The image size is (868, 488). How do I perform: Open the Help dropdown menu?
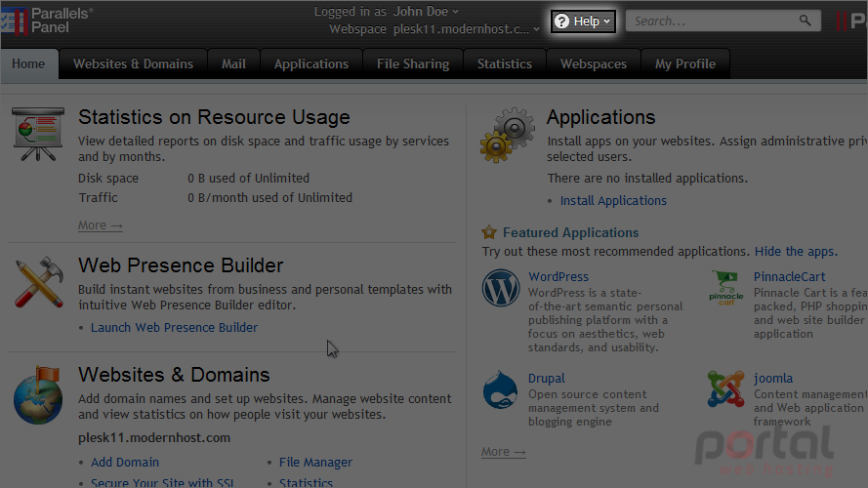pyautogui.click(x=583, y=21)
